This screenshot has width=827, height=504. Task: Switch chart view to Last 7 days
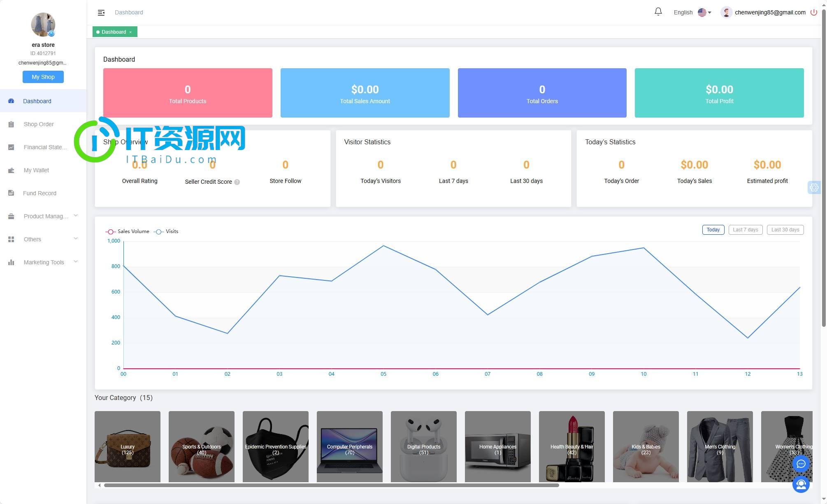[x=746, y=229]
